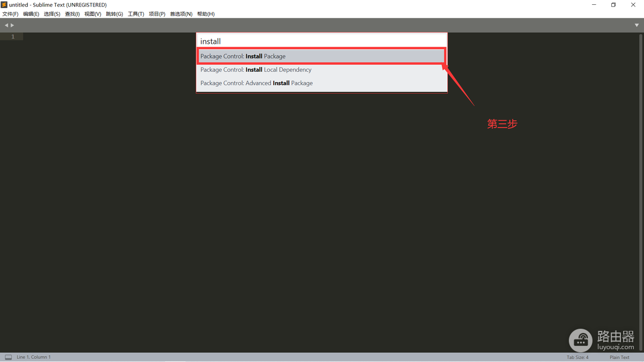
Task: Close the Sublime Text window
Action: coord(633,5)
